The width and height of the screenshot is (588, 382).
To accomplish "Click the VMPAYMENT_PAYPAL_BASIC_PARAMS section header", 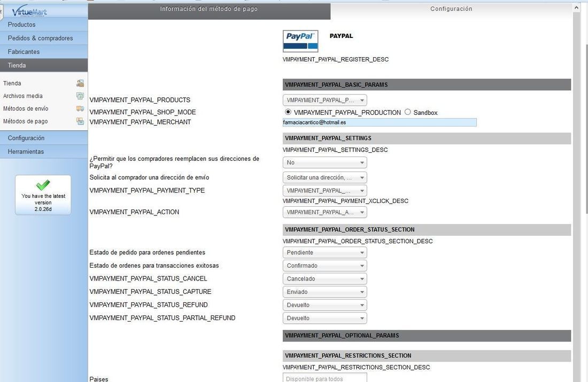I will (x=427, y=85).
